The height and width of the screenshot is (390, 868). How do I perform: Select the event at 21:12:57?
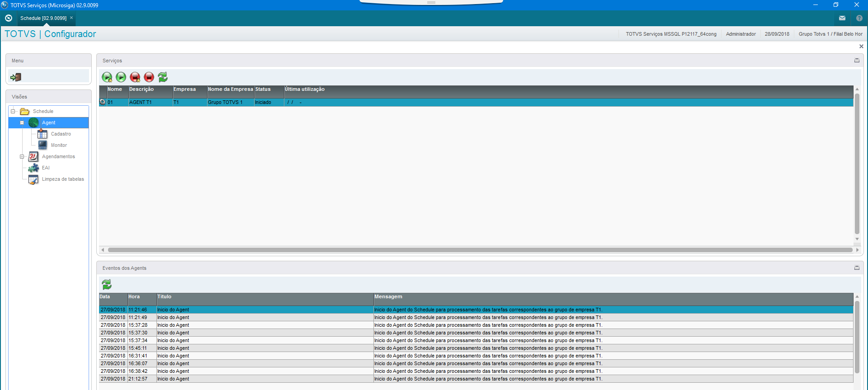476,379
